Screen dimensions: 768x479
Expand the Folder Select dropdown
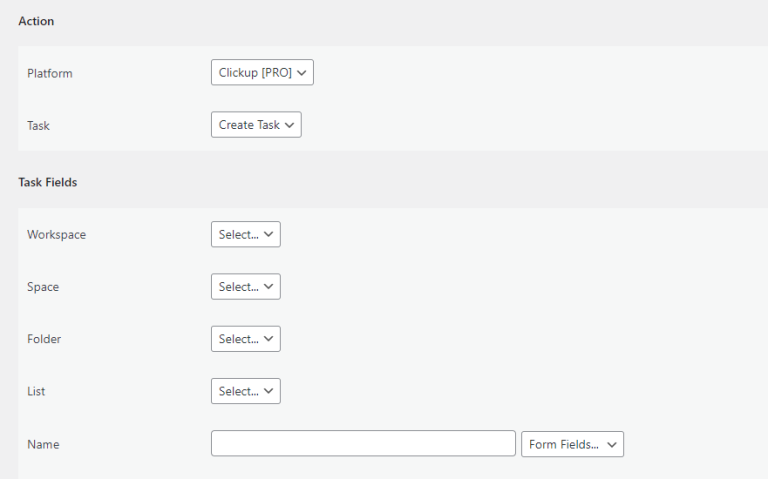pyautogui.click(x=246, y=339)
